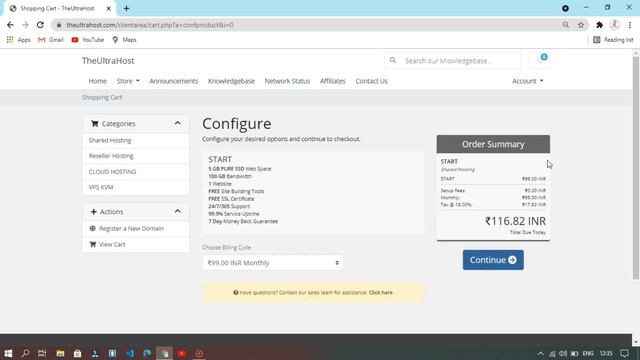The image size is (640, 360).
Task: Click the ENG language indicator
Action: click(x=588, y=353)
